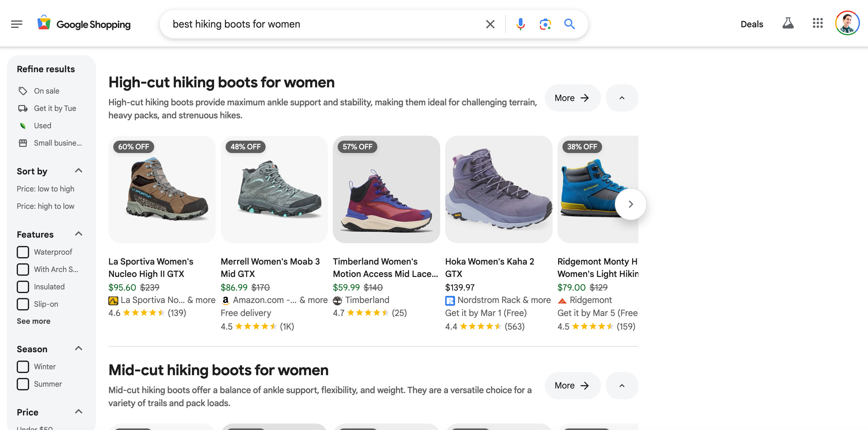The image size is (868, 430).
Task: Open Merrell Women's Moab 3 Mid GTX title
Action: 270,267
